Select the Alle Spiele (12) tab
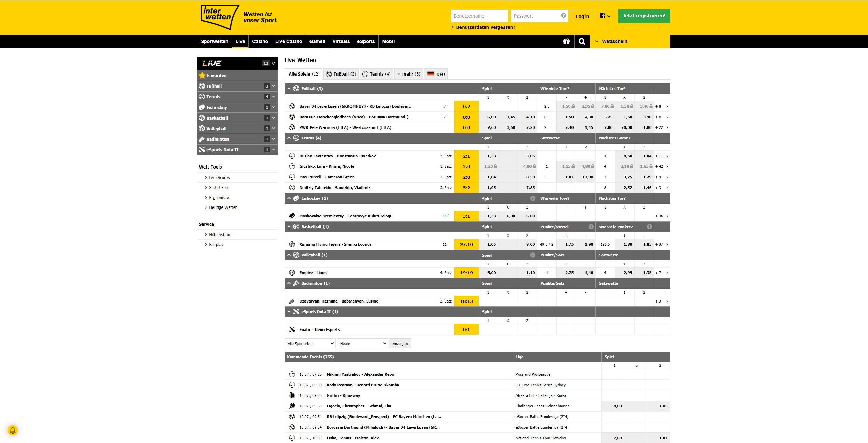 point(304,74)
